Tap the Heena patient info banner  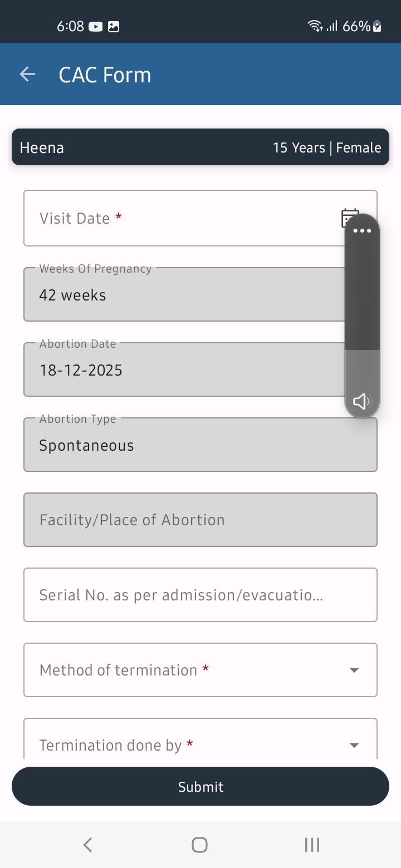[x=200, y=147]
